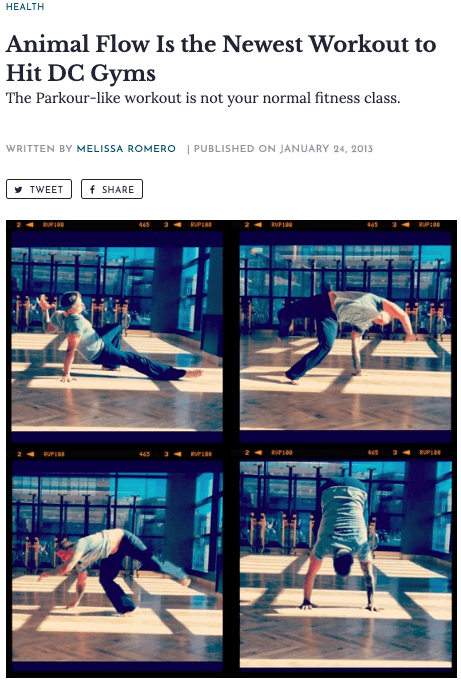Open the top-right photo of man arching backward

coord(345,337)
